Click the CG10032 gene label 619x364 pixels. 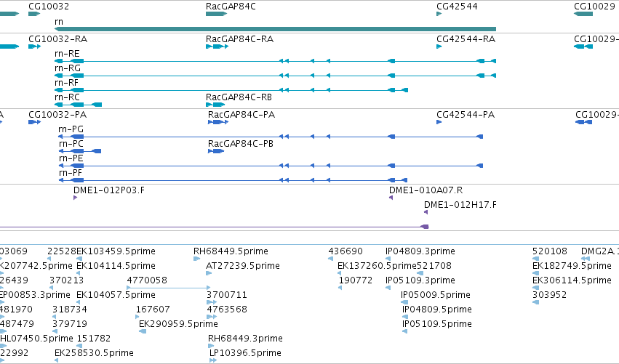[49, 7]
